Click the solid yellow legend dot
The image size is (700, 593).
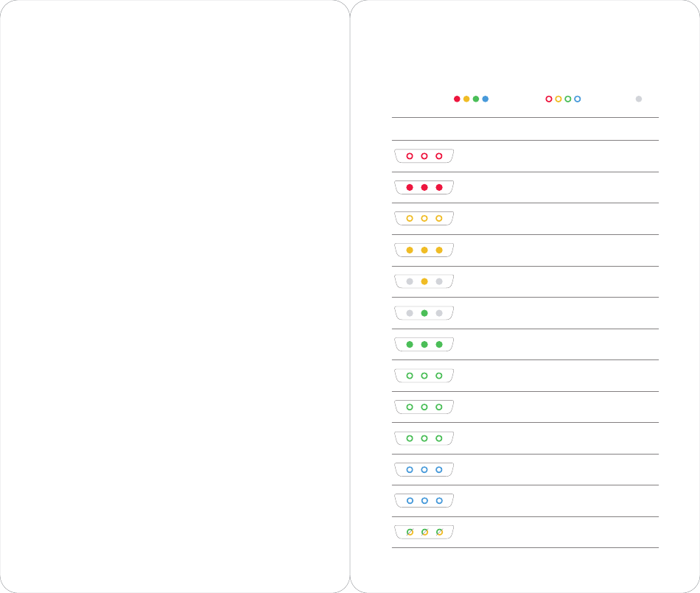pos(466,99)
